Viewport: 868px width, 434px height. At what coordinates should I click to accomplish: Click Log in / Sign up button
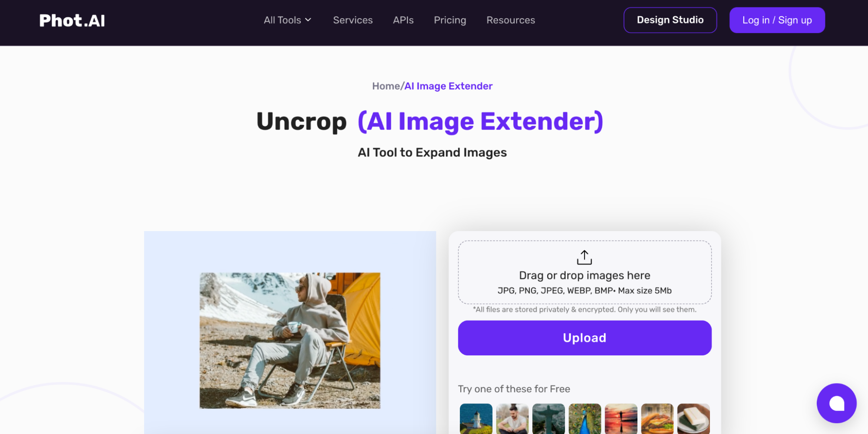(x=777, y=20)
